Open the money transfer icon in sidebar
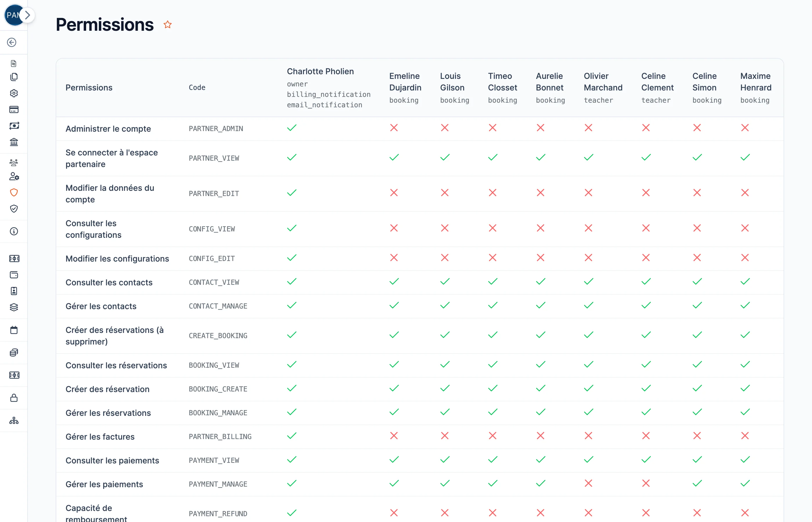 pyautogui.click(x=14, y=126)
